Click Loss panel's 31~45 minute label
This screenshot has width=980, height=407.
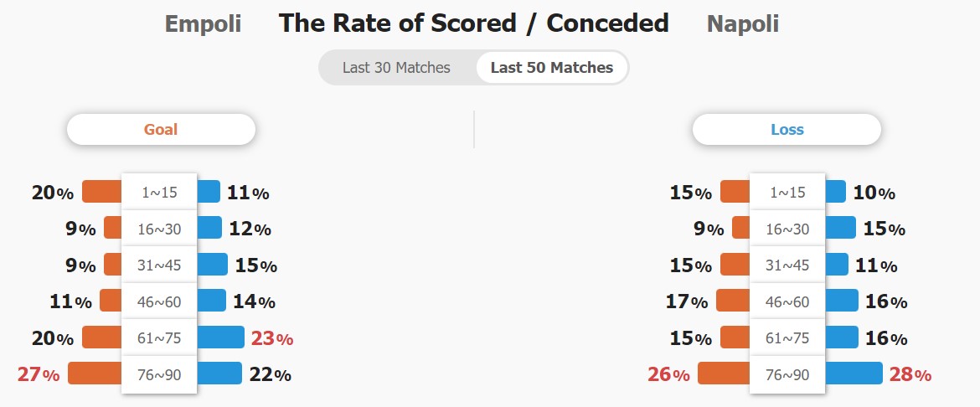tap(787, 265)
